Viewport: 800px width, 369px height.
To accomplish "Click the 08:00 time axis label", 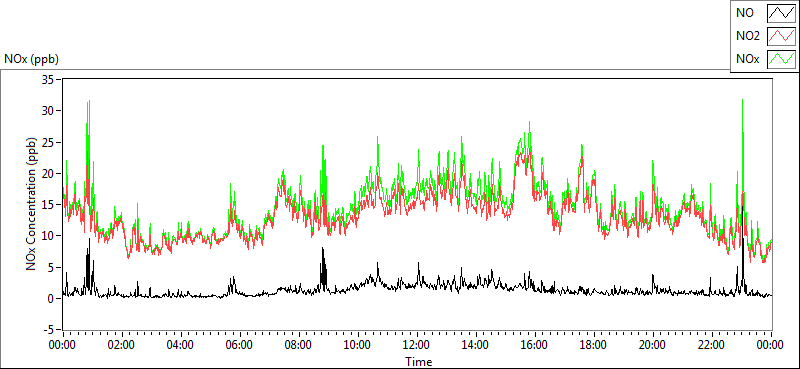I will pos(298,345).
